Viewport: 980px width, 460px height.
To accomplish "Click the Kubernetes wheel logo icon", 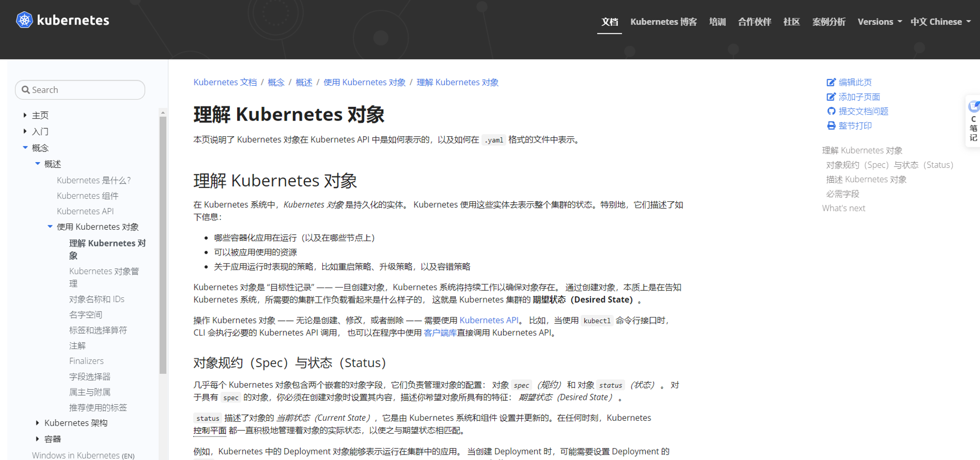I will (24, 20).
